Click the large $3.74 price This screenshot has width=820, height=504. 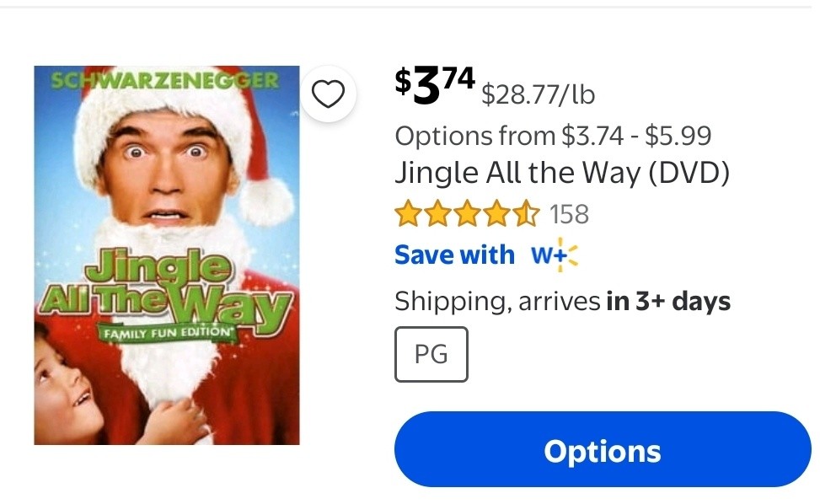[435, 86]
